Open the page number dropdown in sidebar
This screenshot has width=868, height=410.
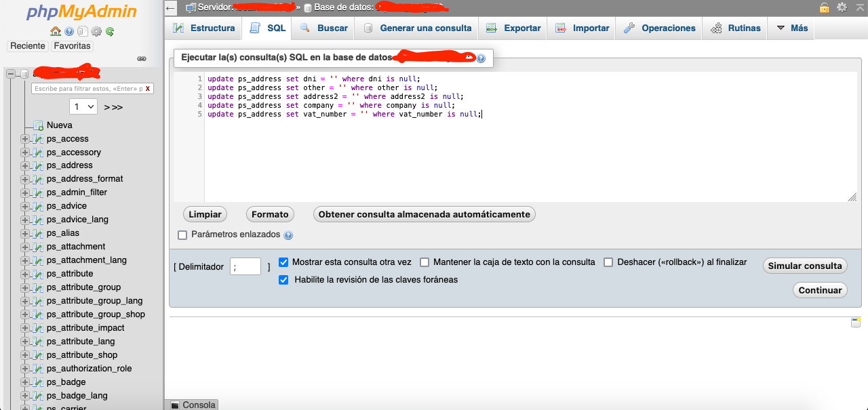(83, 106)
